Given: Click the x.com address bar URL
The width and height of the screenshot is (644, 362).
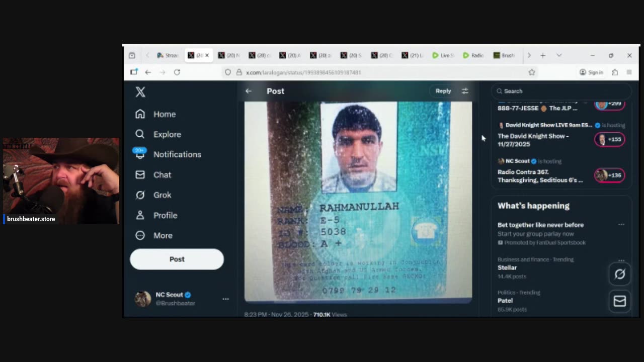Looking at the screenshot, I should [303, 72].
